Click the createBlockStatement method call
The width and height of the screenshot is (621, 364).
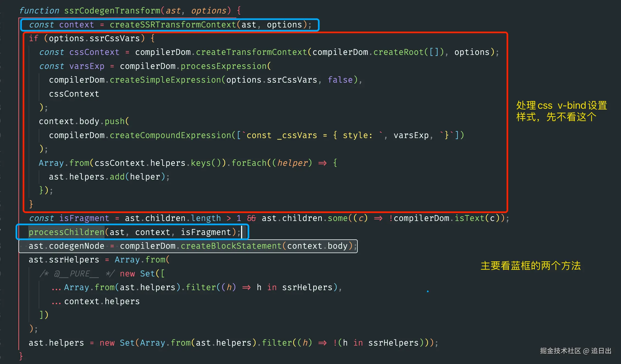click(x=231, y=246)
